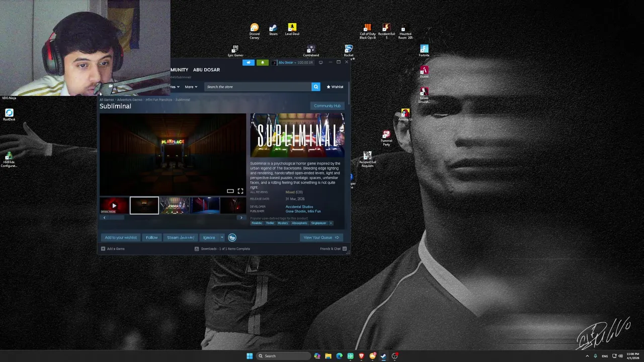Image resolution: width=644 pixels, height=362 pixels.
Task: Select the Singleplayer tag
Action: point(318,223)
